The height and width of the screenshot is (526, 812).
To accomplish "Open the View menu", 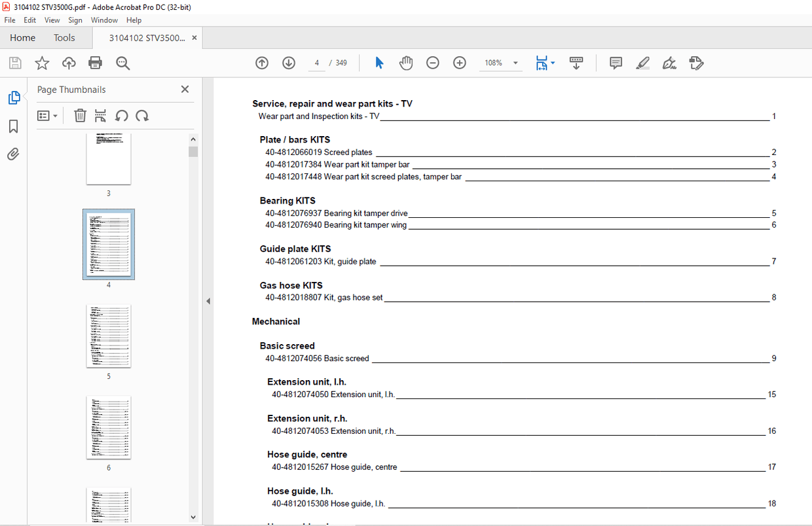I will [x=52, y=20].
